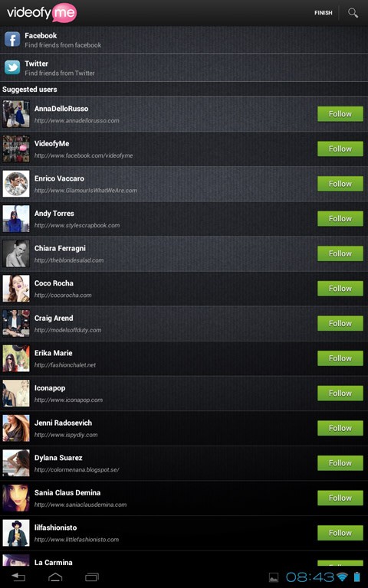Image resolution: width=368 pixels, height=588 pixels.
Task: Follow Jenni Radosevich
Action: point(340,428)
